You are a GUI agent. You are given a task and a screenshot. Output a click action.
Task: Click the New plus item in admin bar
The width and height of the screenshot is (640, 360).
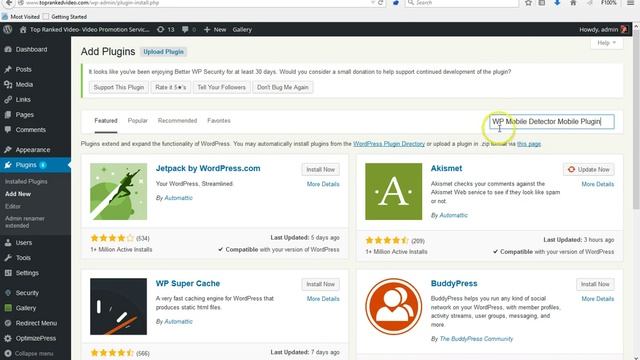point(215,29)
